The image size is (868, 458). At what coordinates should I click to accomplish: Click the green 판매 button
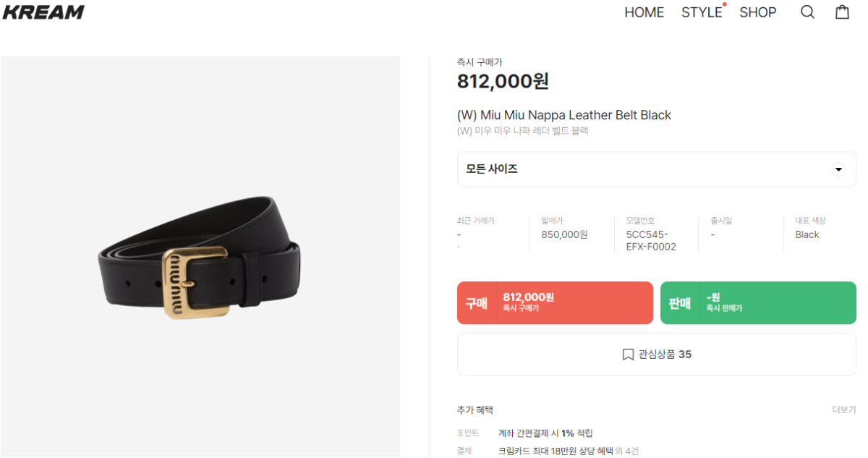[x=758, y=302]
